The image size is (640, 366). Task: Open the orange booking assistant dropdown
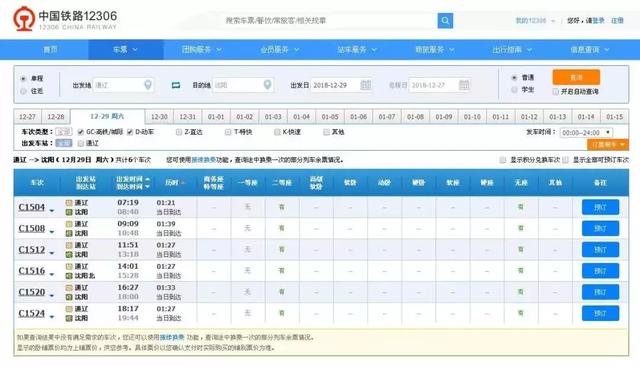tap(608, 144)
